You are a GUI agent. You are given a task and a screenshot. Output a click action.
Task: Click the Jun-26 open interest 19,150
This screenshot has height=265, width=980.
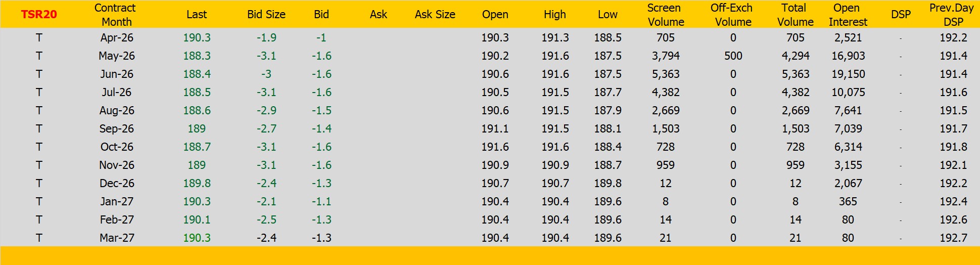pos(848,74)
